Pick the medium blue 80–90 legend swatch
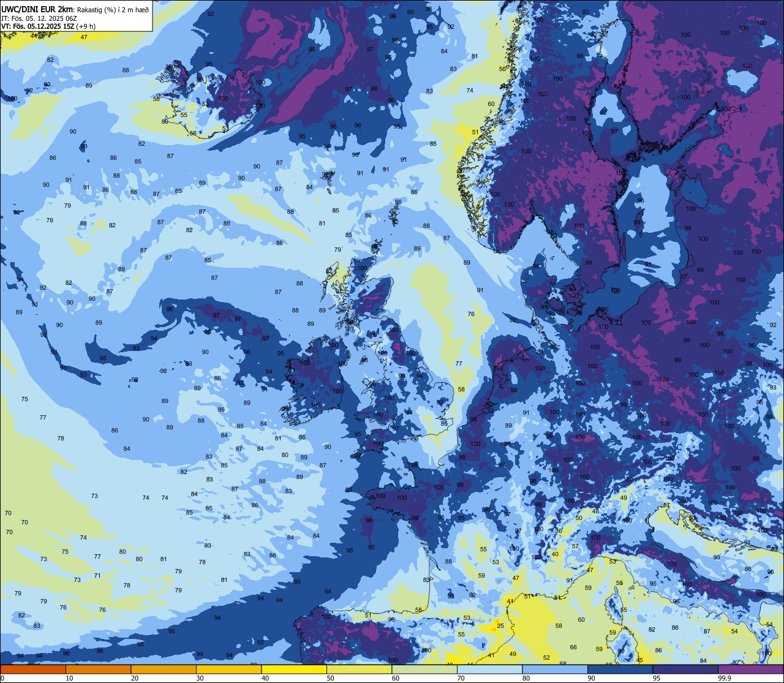The width and height of the screenshot is (784, 683). 555,669
